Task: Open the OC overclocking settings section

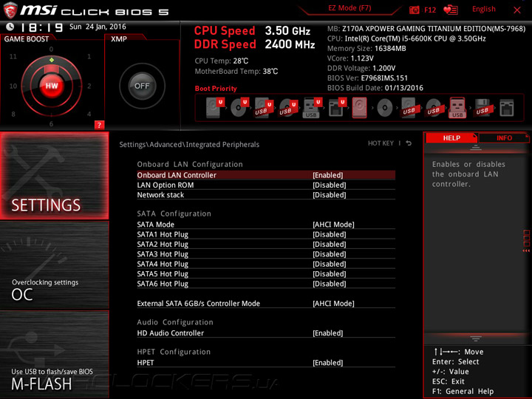Action: click(54, 265)
